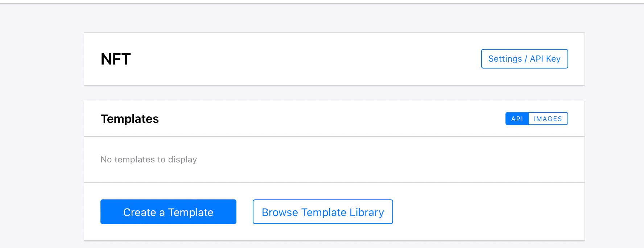The width and height of the screenshot is (644, 248).
Task: Explore the template library
Action: point(323,212)
